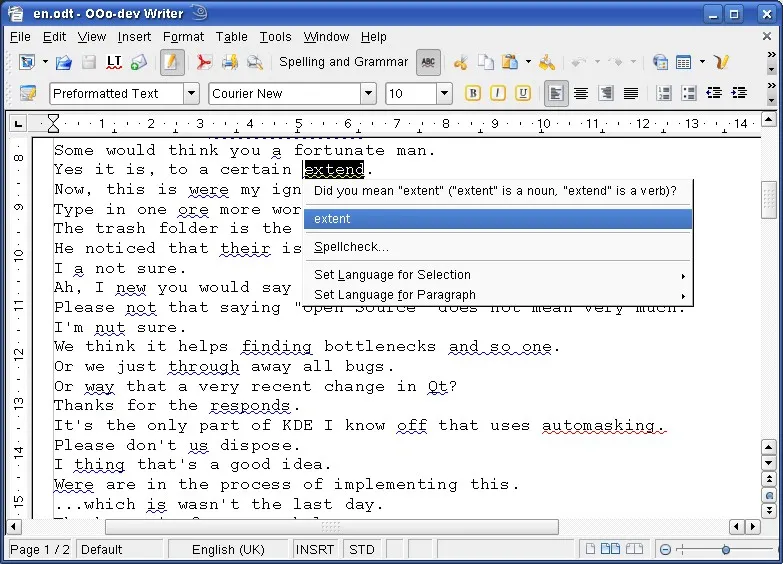783x564 pixels.
Task: Toggle Numbering list icon
Action: pyautogui.click(x=664, y=93)
